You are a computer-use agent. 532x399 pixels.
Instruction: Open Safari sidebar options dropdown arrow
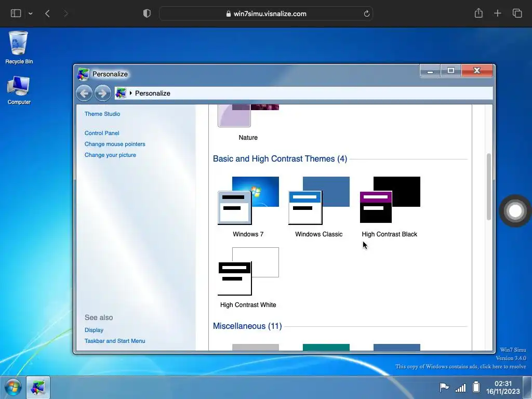(x=31, y=14)
